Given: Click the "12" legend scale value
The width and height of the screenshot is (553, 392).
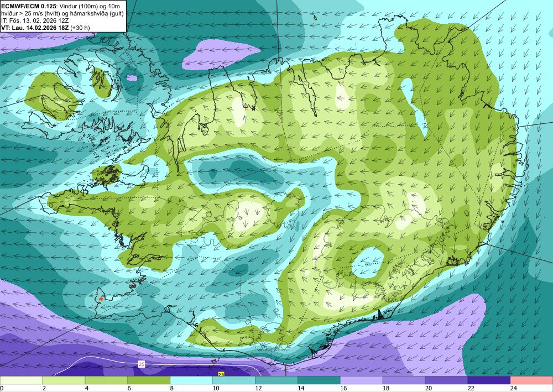Looking at the screenshot, I should click(x=258, y=388).
